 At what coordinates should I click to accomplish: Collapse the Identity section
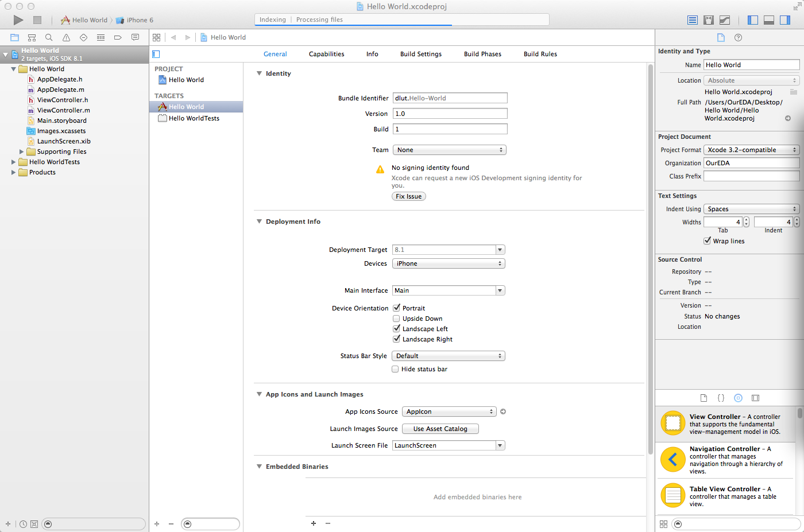coord(259,73)
